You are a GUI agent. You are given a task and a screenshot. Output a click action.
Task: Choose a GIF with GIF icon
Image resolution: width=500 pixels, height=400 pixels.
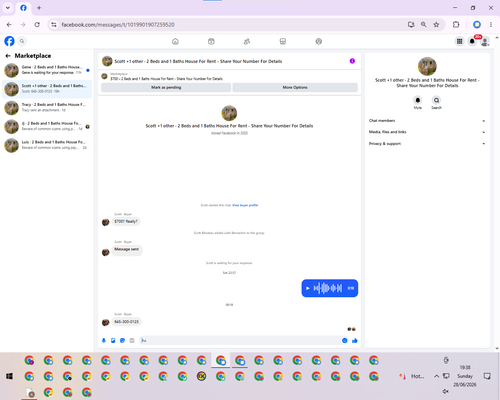coord(132,340)
